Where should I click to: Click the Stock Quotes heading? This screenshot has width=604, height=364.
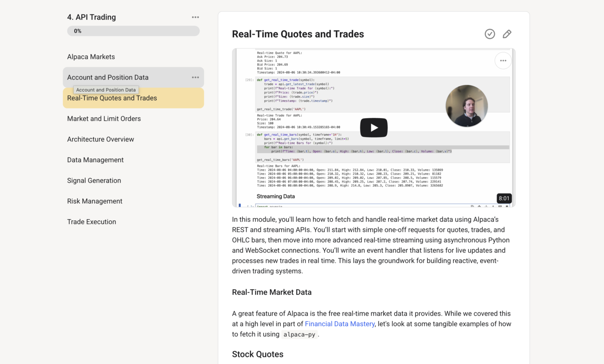pyautogui.click(x=258, y=354)
